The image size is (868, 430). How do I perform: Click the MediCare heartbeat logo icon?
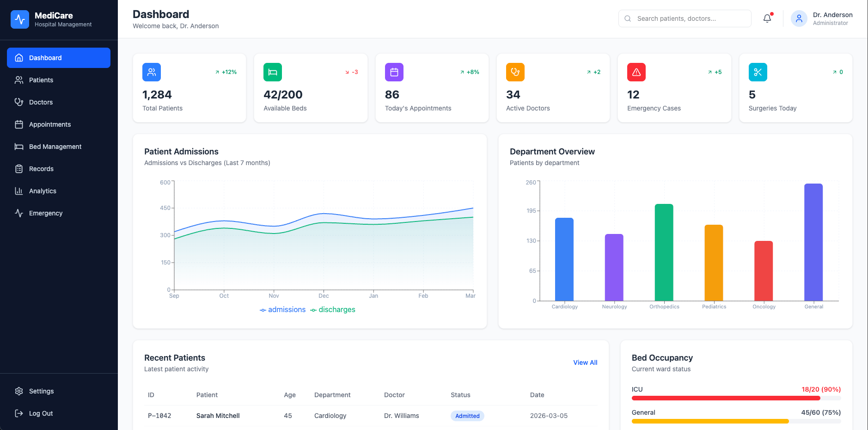(x=20, y=19)
